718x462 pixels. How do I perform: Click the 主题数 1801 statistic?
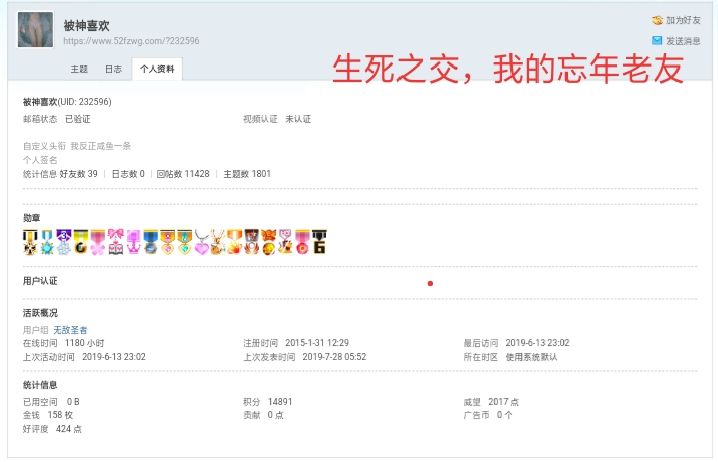pyautogui.click(x=247, y=174)
